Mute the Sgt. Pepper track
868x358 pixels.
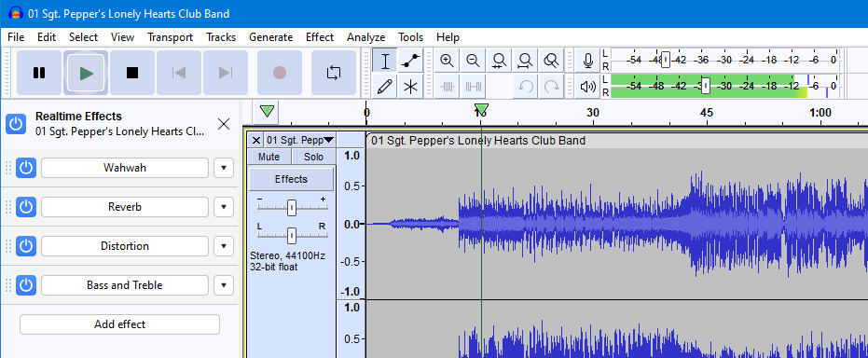269,158
